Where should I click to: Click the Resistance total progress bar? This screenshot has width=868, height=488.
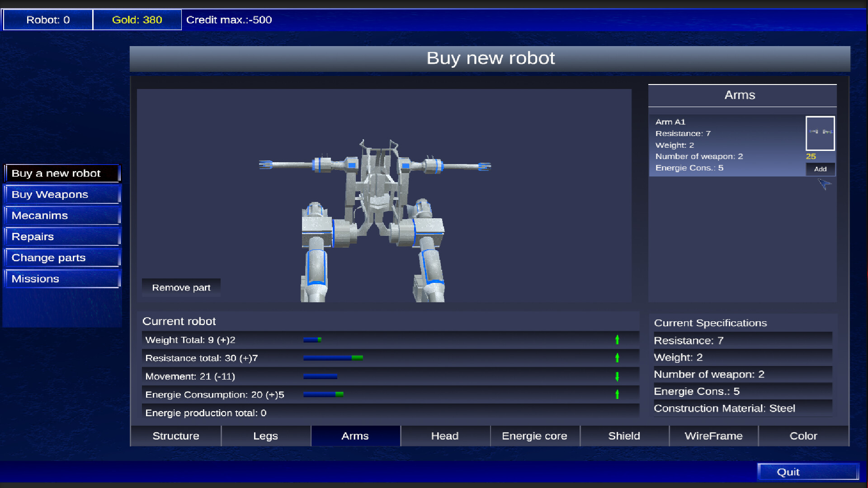click(333, 357)
